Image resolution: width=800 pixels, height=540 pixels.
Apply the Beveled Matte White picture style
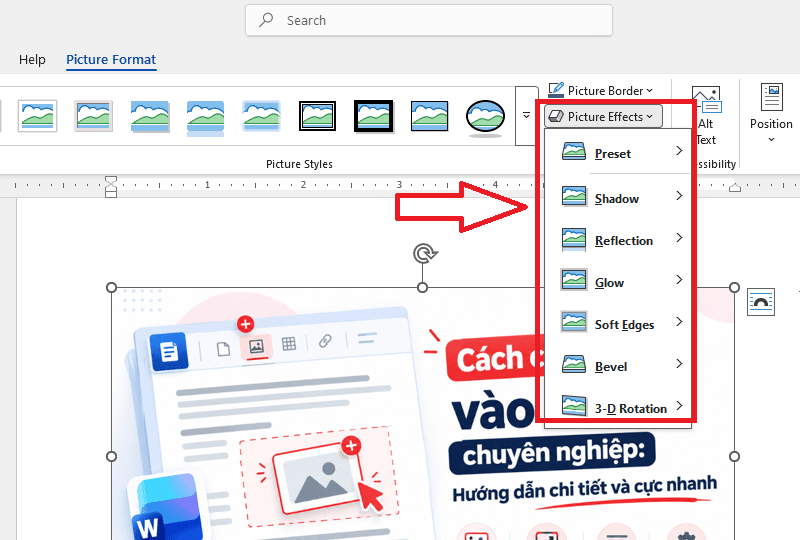[x=93, y=116]
